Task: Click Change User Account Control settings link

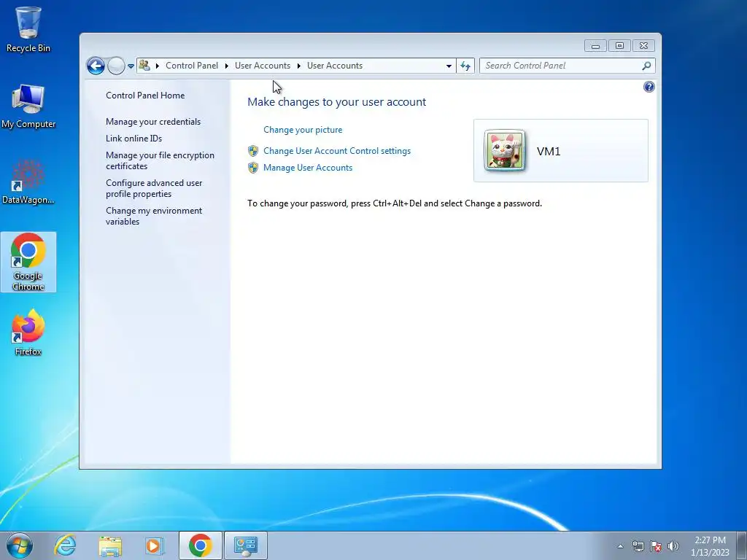Action: pos(337,150)
